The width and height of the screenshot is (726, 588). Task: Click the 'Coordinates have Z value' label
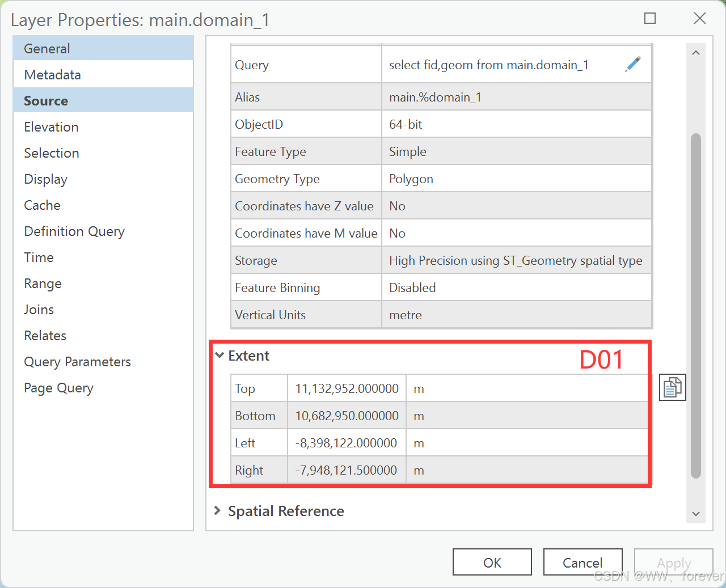click(x=304, y=206)
